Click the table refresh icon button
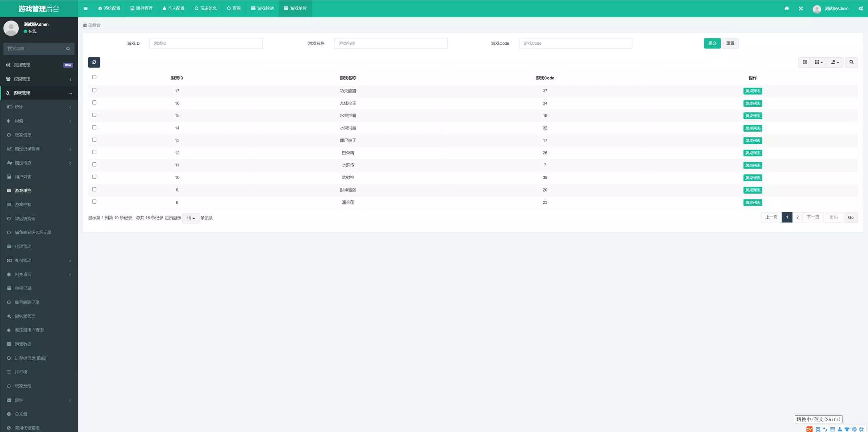868x432 pixels. 94,62
